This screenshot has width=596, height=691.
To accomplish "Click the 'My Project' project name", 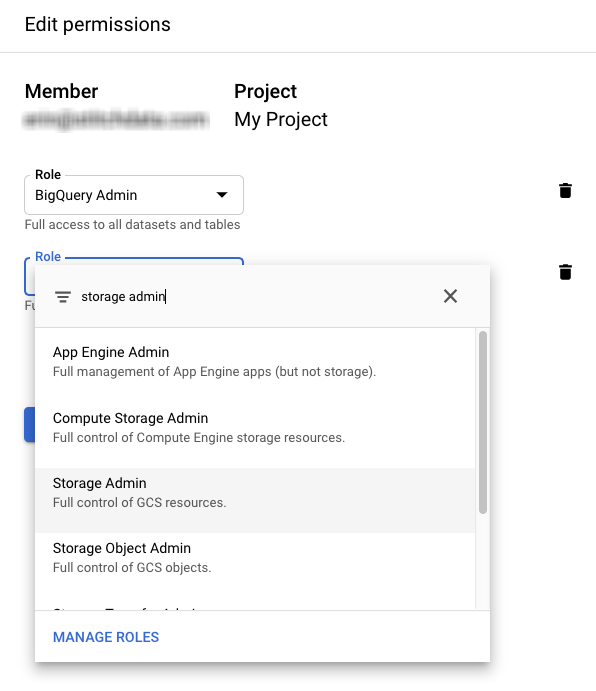I will click(x=281, y=119).
